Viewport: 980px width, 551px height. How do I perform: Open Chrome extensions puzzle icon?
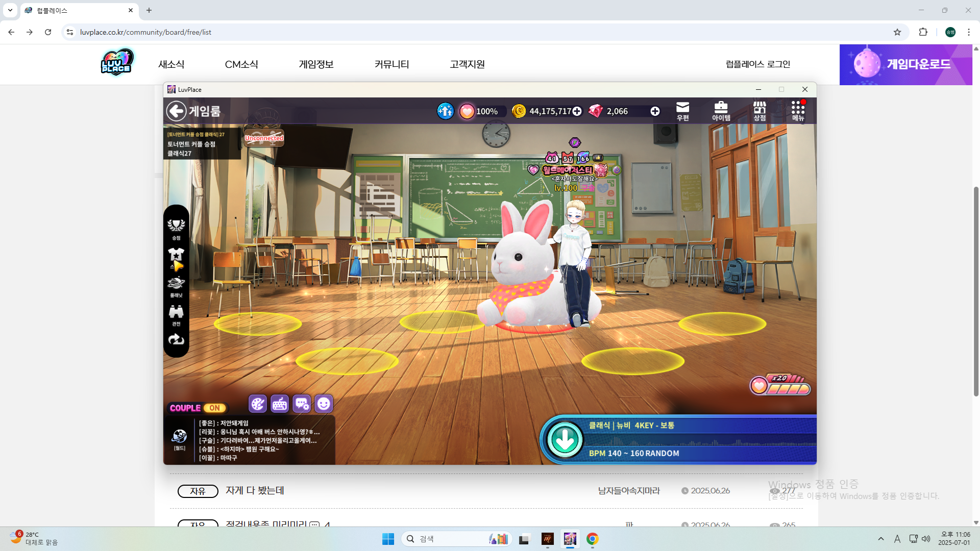[x=923, y=32]
